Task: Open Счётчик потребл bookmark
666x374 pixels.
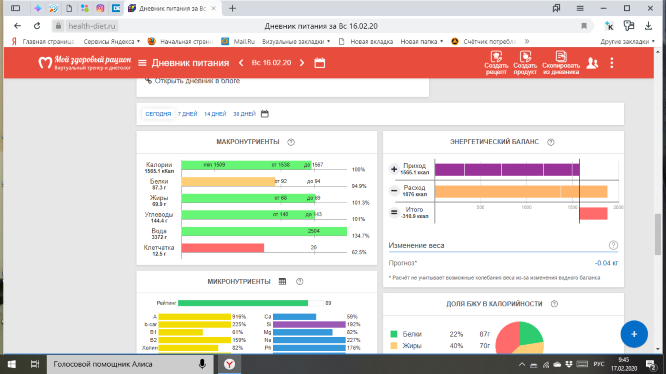Action: 483,42
